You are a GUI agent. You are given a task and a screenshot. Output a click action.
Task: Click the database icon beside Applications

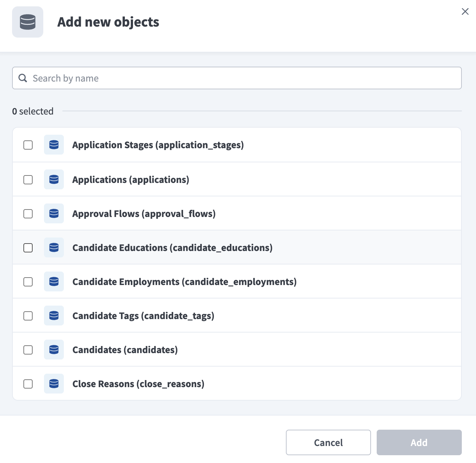point(54,179)
